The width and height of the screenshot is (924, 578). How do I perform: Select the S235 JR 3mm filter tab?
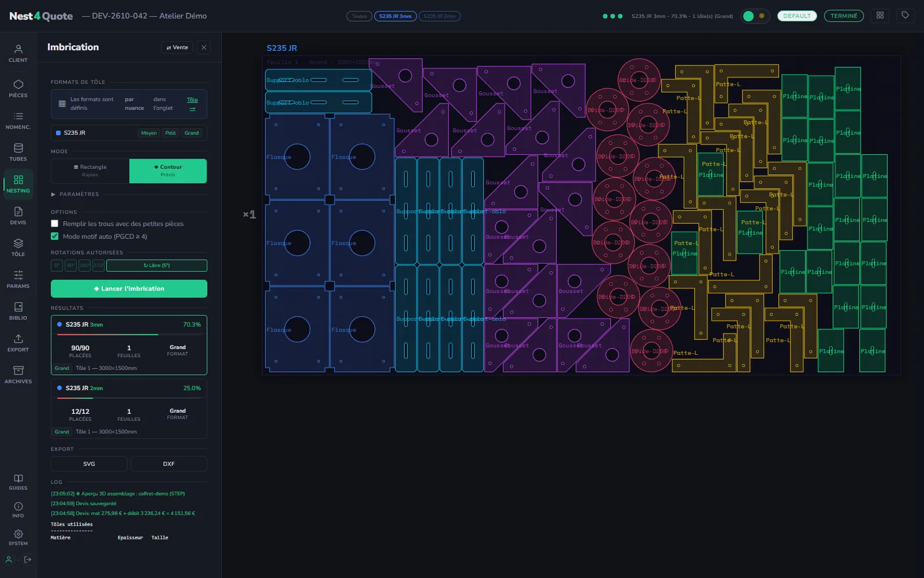pos(395,16)
